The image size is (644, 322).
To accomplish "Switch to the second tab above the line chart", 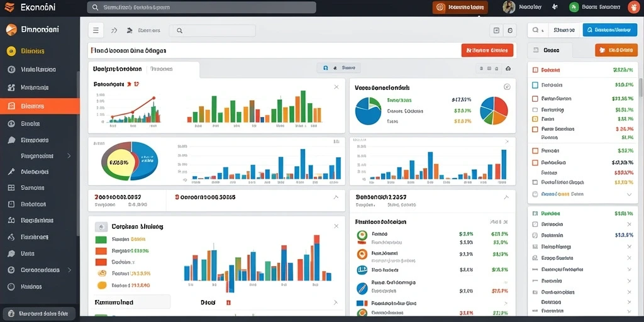I will 162,69.
